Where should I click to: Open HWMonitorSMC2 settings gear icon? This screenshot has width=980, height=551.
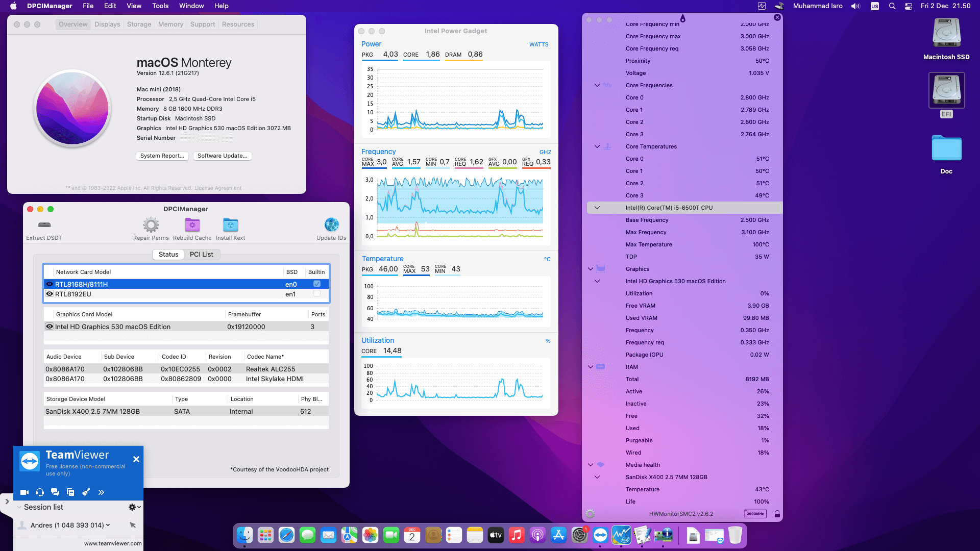point(590,514)
